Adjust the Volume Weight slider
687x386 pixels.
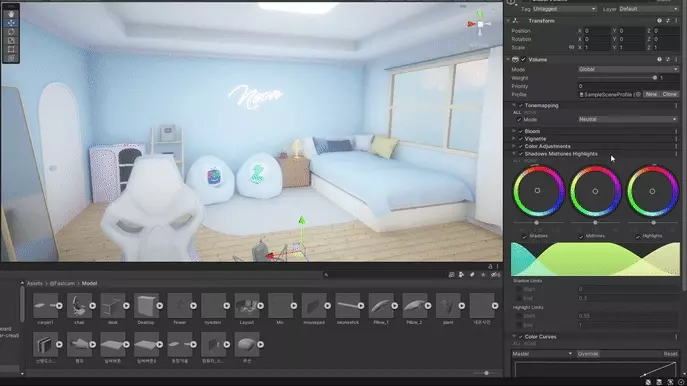617,78
